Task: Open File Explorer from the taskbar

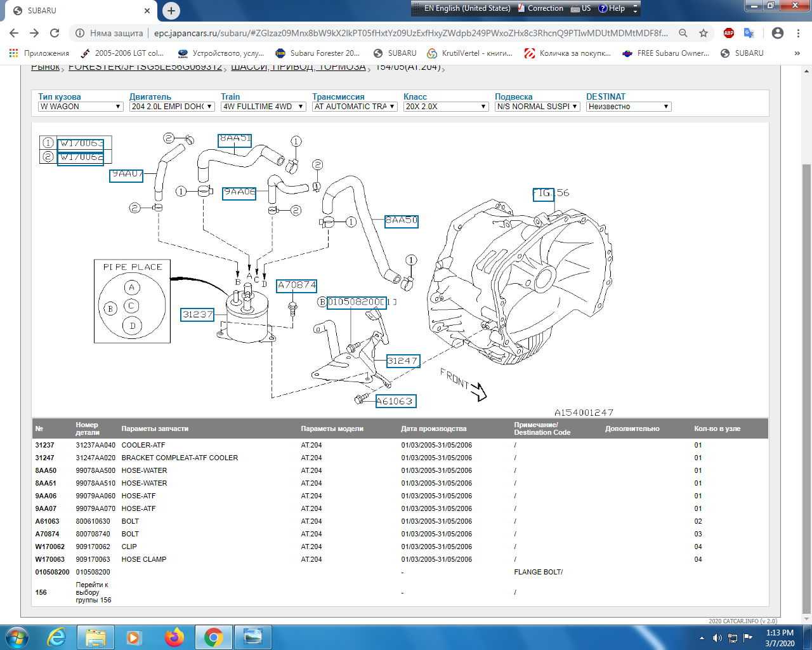Action: pyautogui.click(x=96, y=637)
